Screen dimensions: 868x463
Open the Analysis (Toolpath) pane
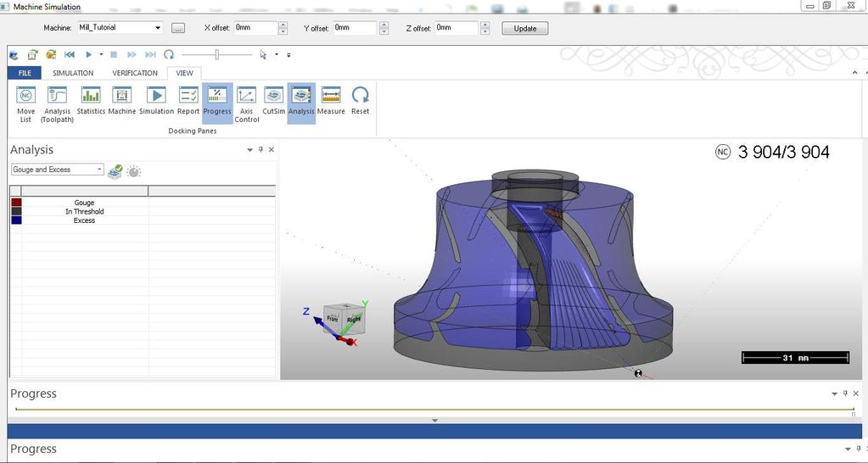point(57,104)
